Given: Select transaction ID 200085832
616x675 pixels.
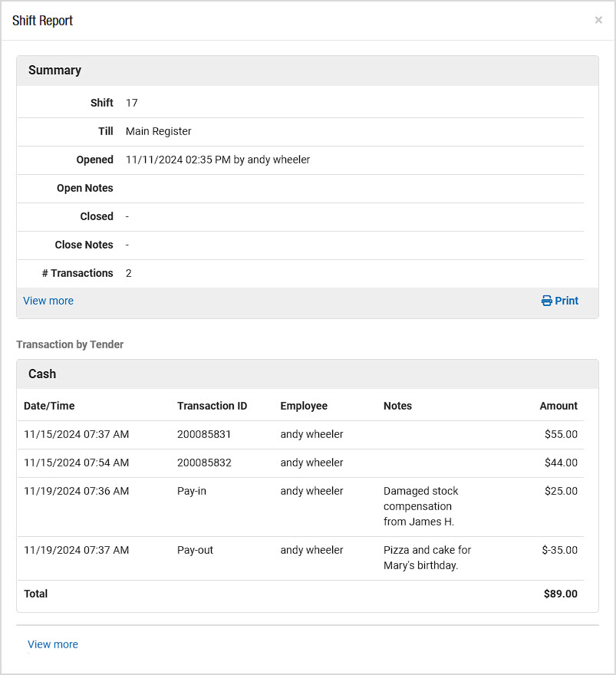Looking at the screenshot, I should tap(204, 463).
